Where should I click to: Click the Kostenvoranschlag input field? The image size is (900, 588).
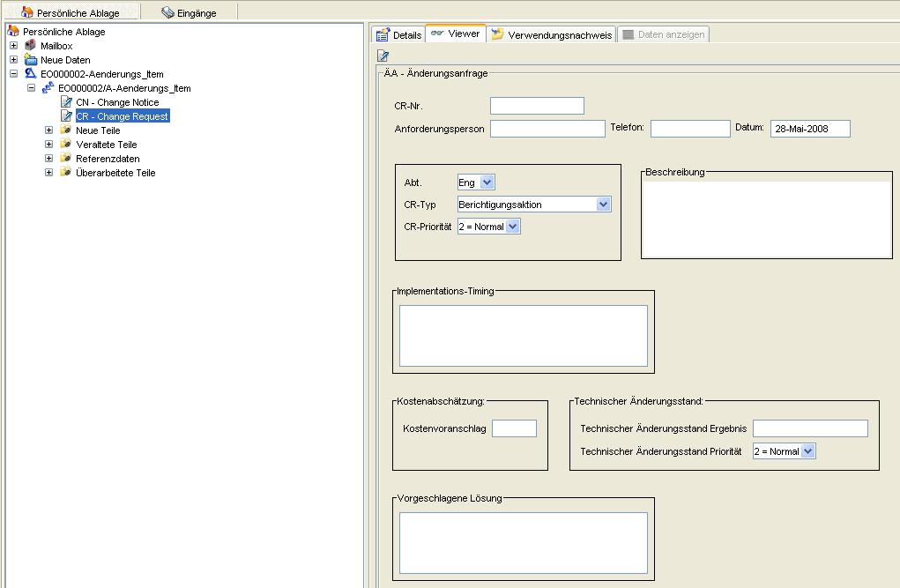[514, 428]
